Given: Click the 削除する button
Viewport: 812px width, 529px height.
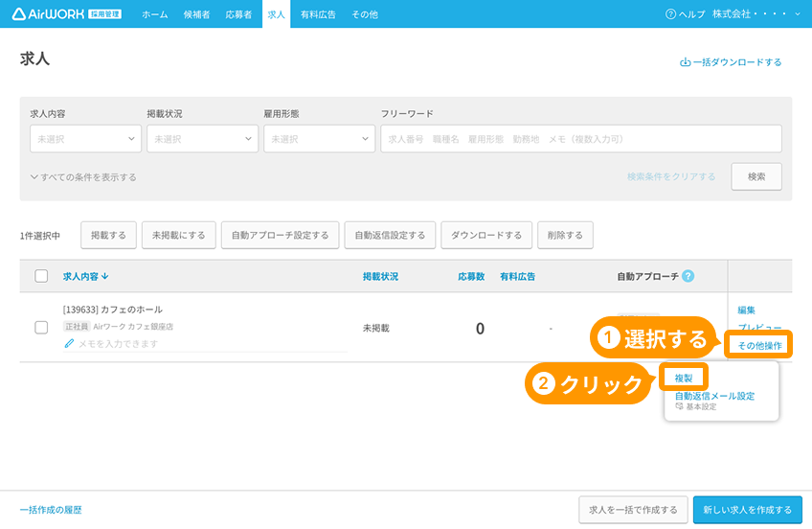Looking at the screenshot, I should coord(566,235).
